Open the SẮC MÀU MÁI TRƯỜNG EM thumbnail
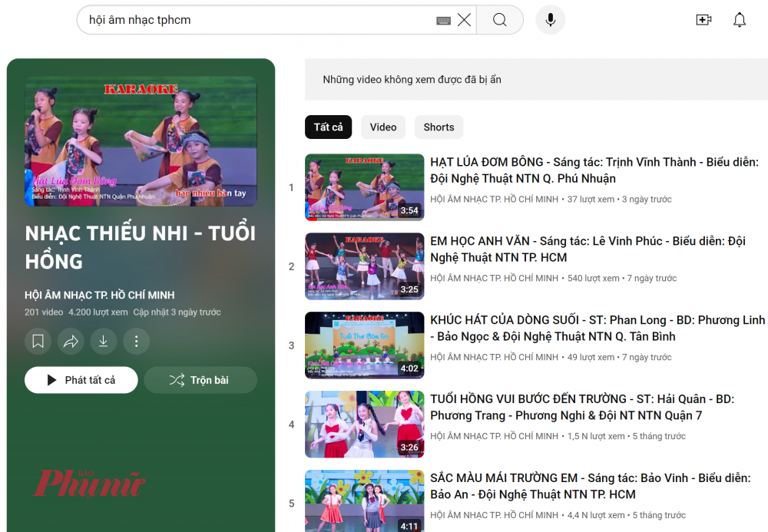The height and width of the screenshot is (532, 768). click(364, 501)
